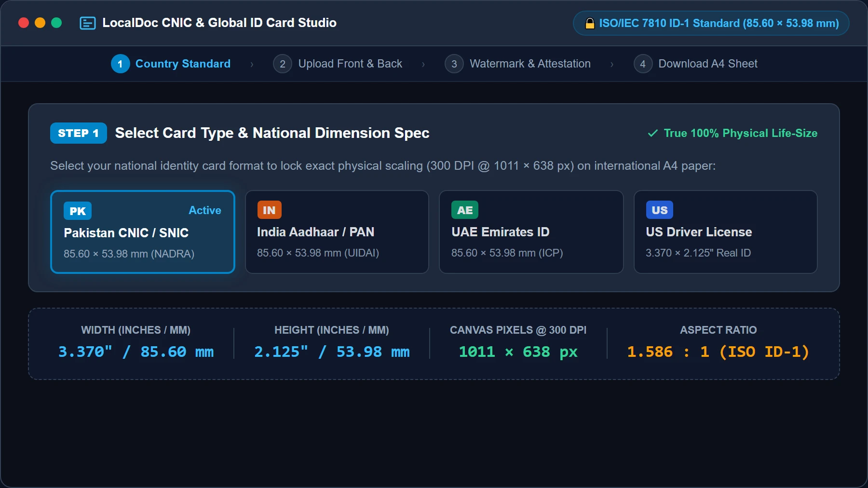
Task: Click the red close window dot
Action: pyautogui.click(x=24, y=23)
